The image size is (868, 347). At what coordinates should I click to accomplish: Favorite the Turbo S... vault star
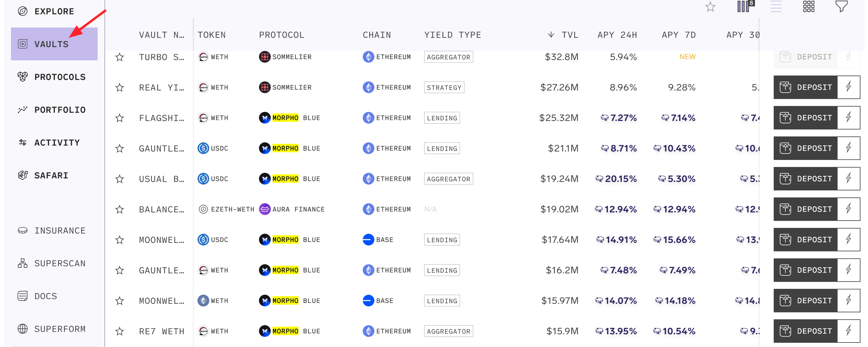tap(120, 57)
